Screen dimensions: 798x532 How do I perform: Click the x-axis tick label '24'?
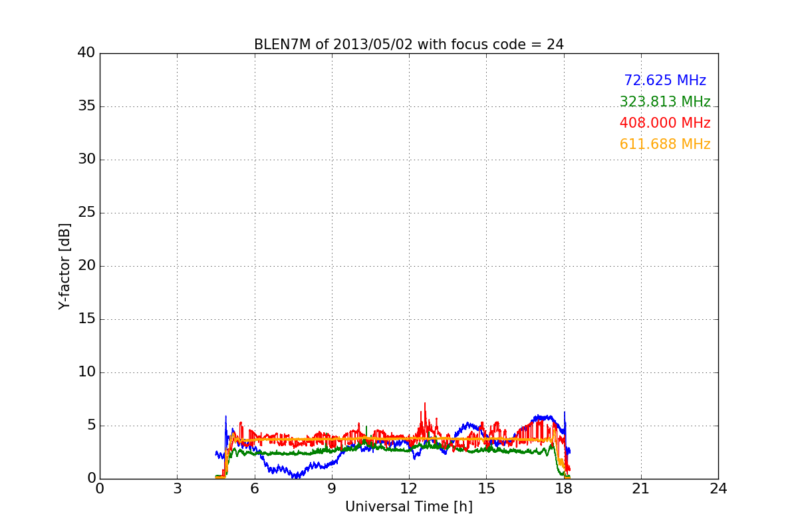pyautogui.click(x=718, y=488)
